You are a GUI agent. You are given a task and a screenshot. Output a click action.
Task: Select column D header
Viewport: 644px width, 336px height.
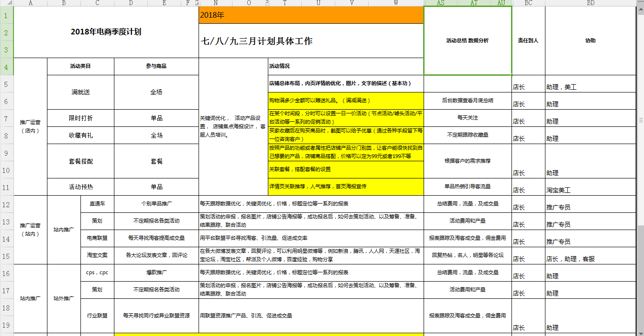pyautogui.click(x=131, y=3)
